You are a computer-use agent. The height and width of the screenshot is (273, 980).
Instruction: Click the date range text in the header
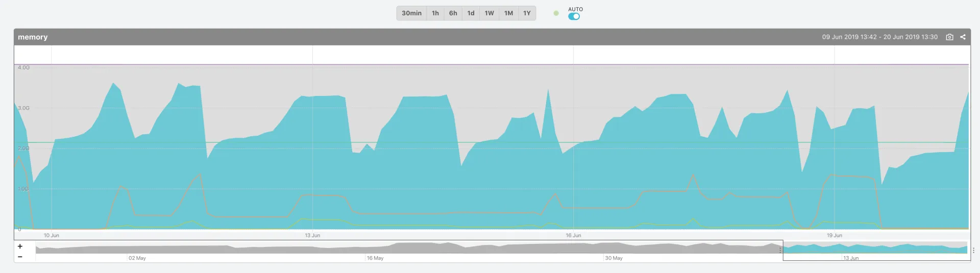pos(879,37)
